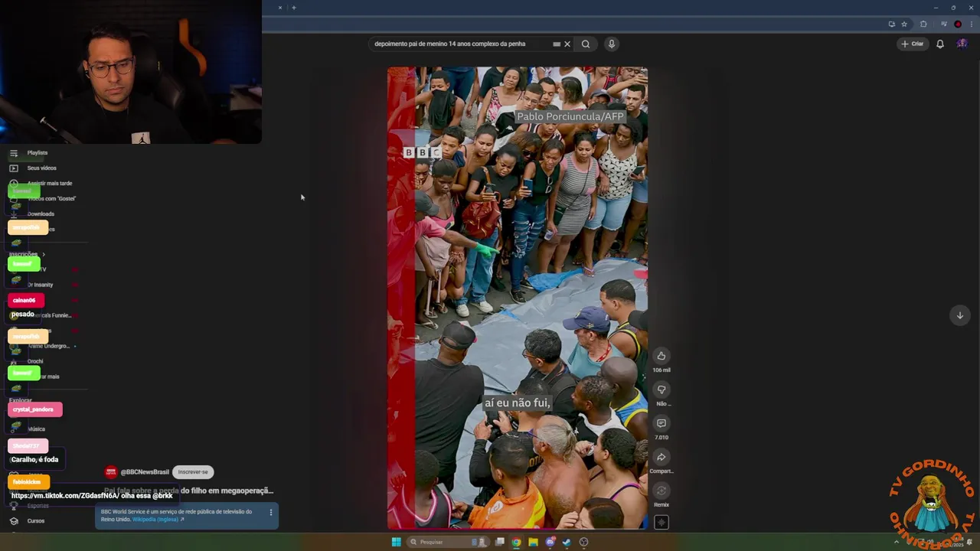Open the YouTube account avatar menu
Screen dimensions: 980x551
pos(962,44)
